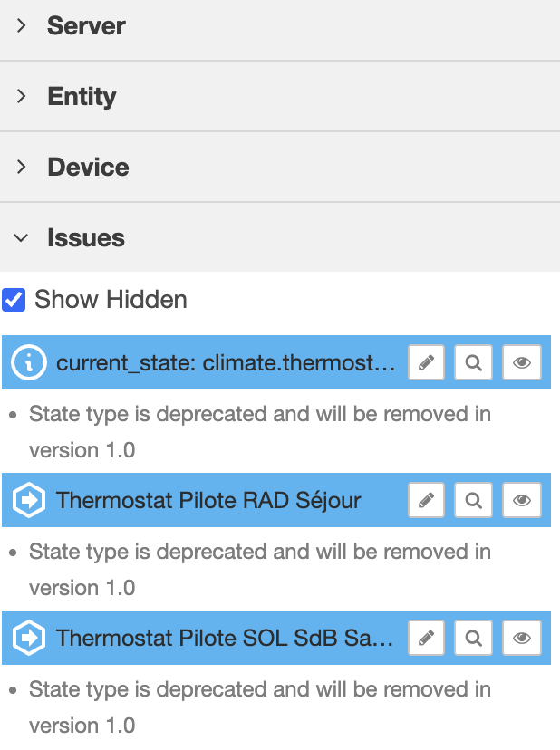Toggle eye visibility for current_state climate.thermostat issue
The width and height of the screenshot is (560, 750).
(521, 363)
